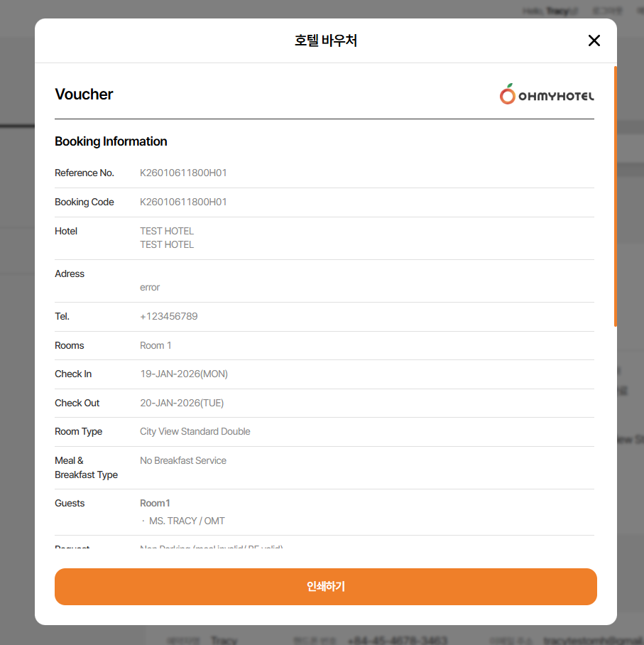The width and height of the screenshot is (644, 645).
Task: Click room type City View Standard Double
Action: (x=195, y=431)
